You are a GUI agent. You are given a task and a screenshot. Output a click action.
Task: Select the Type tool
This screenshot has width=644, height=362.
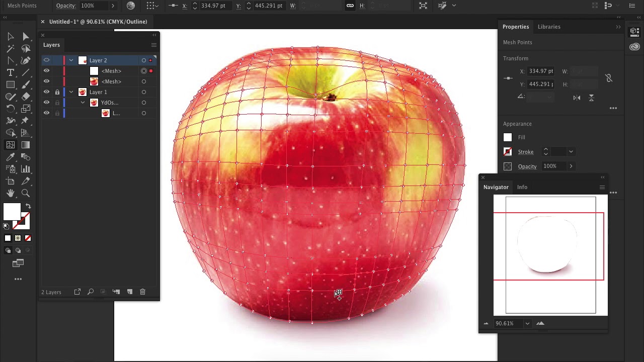pos(11,73)
